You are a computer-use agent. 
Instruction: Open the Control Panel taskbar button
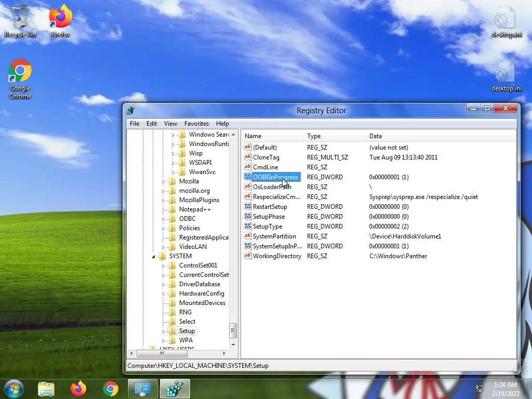[142, 389]
